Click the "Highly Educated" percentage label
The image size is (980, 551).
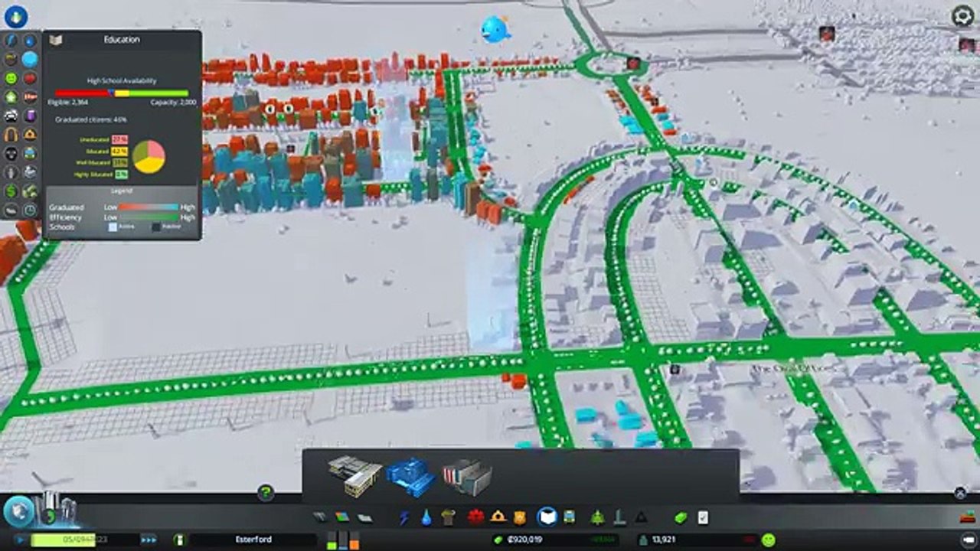click(x=93, y=174)
